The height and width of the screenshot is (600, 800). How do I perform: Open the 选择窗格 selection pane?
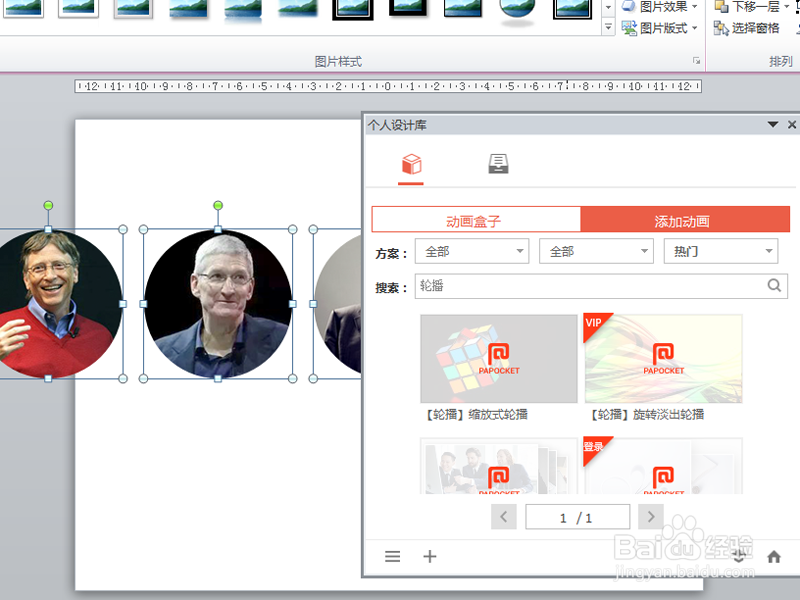point(746,28)
